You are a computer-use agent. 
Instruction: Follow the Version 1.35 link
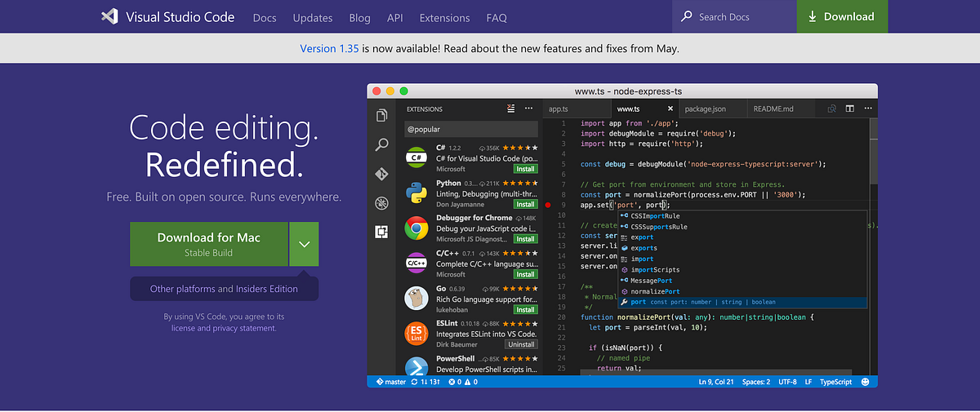(329, 48)
